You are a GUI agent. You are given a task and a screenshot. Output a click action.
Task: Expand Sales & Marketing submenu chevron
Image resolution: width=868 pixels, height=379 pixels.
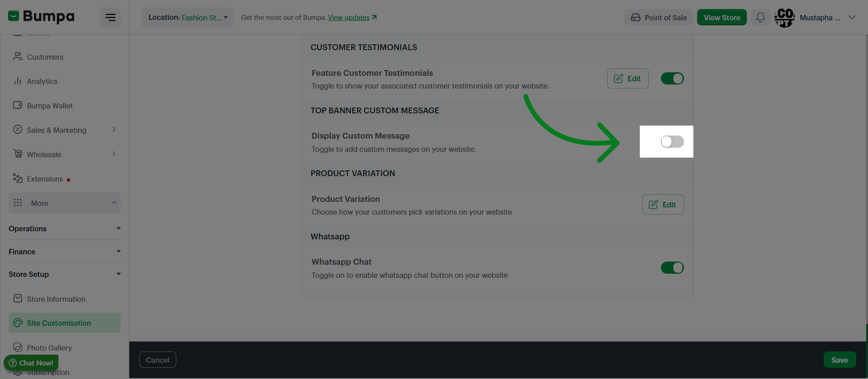114,130
